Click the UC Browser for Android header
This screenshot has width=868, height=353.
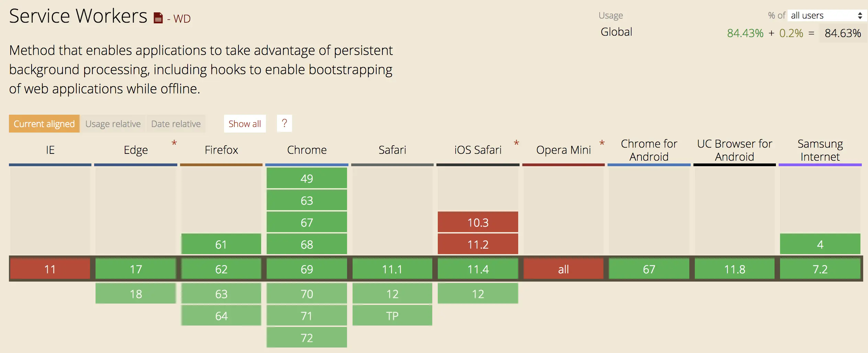(x=735, y=150)
